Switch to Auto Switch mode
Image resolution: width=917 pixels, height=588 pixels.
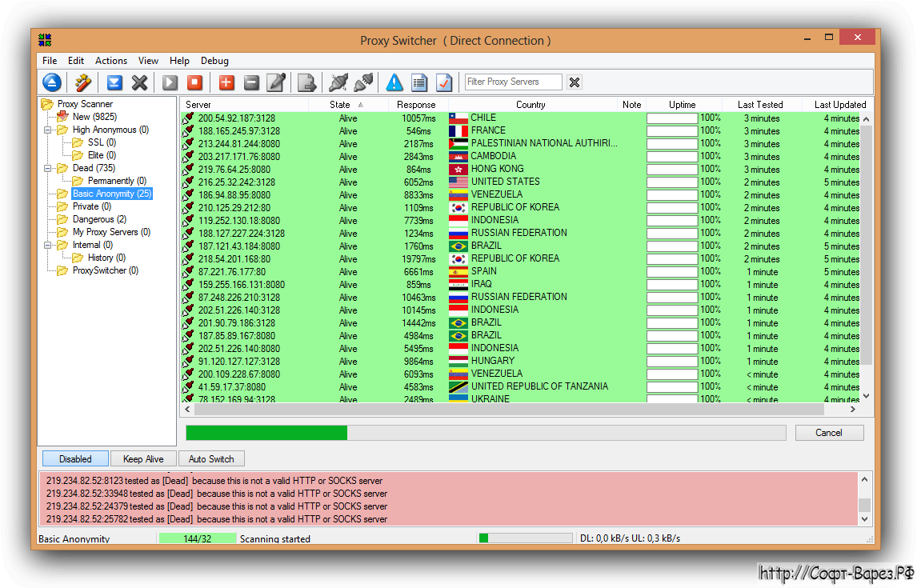click(x=211, y=458)
